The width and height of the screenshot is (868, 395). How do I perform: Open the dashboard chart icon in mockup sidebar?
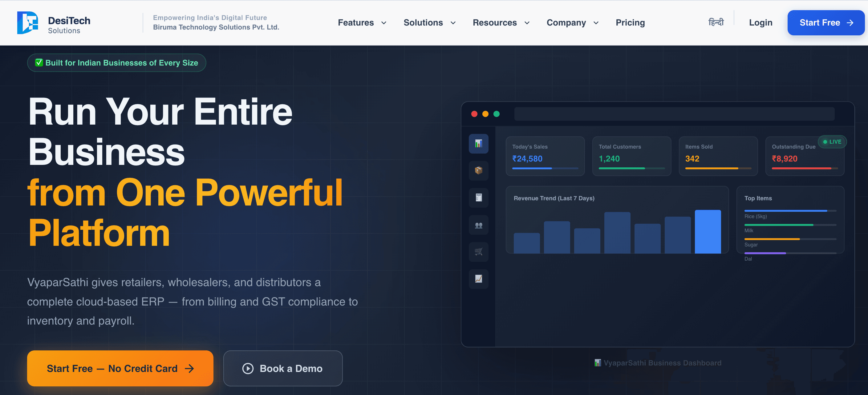(x=478, y=144)
